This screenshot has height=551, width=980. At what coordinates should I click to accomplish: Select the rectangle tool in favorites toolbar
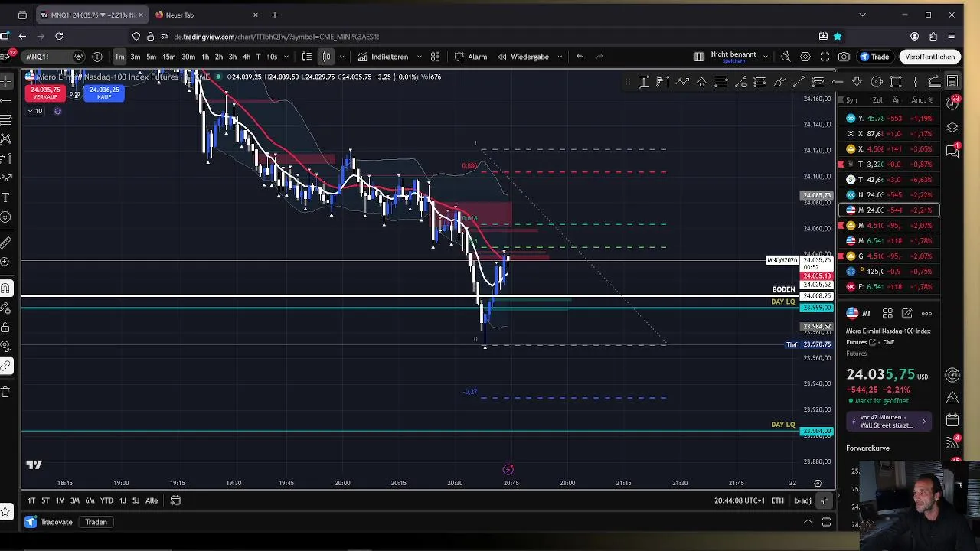[896, 82]
